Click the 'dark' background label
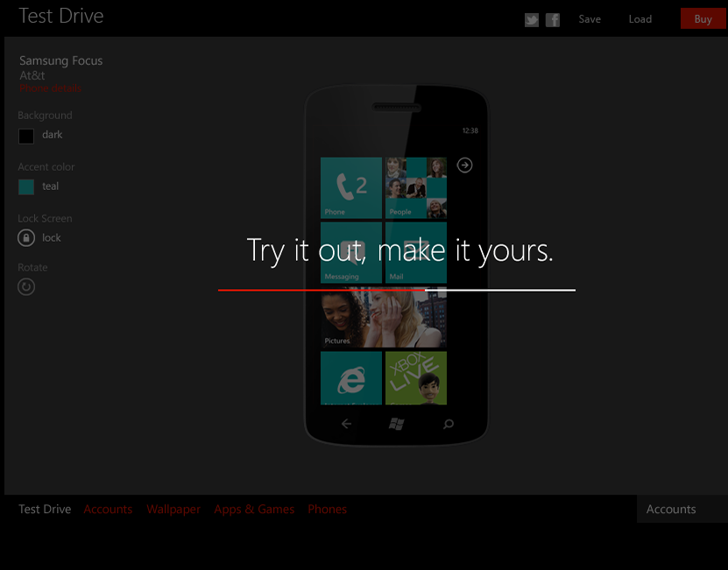The width and height of the screenshot is (728, 570). [52, 135]
